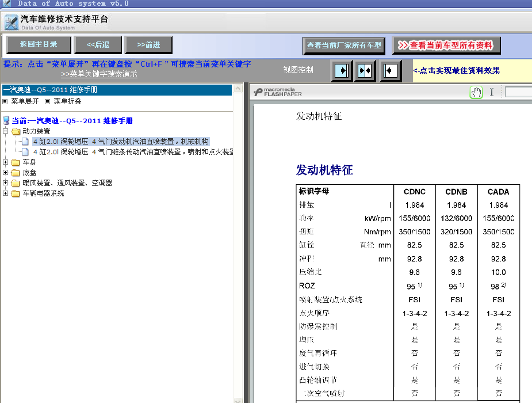Click the FlashPaper toolbar input field
Image resolution: width=532 pixels, height=403 pixels.
point(518,92)
